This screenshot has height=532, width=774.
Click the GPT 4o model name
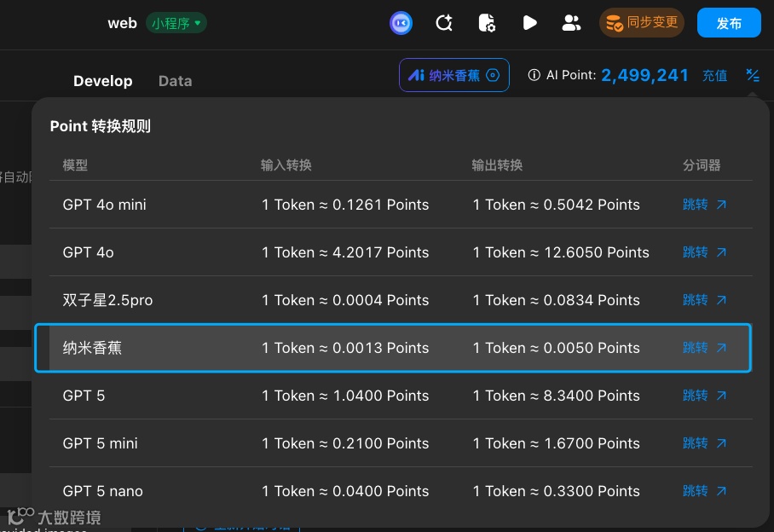[88, 252]
